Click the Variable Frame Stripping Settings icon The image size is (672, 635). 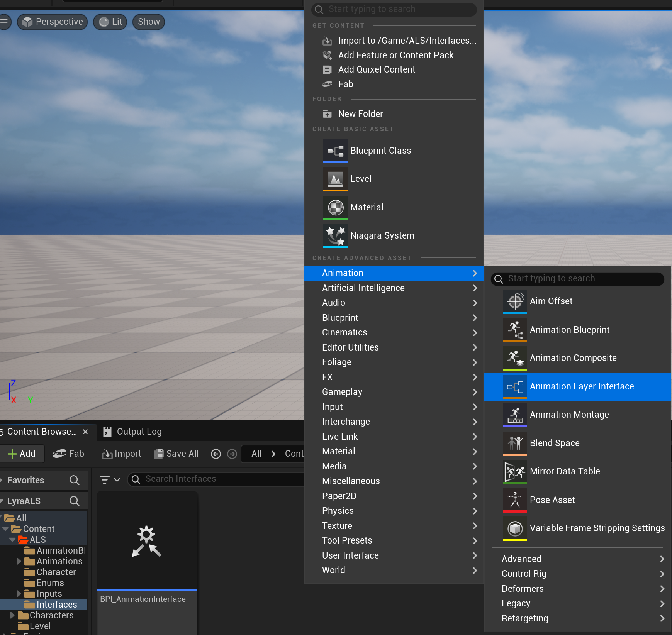tap(515, 528)
